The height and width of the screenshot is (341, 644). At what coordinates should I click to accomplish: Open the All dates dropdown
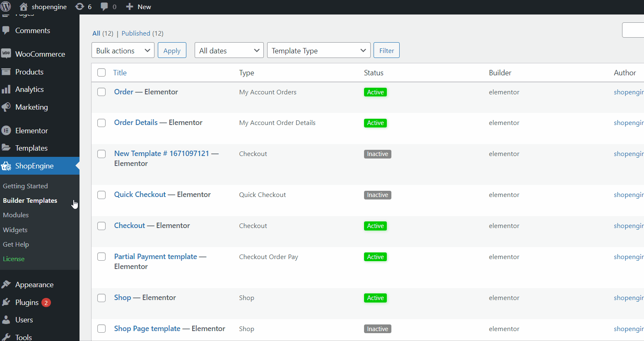229,50
